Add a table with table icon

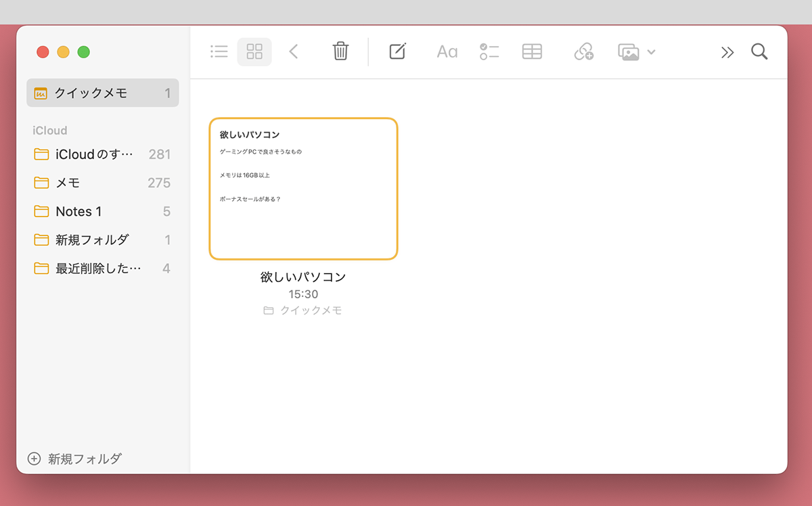click(x=532, y=51)
